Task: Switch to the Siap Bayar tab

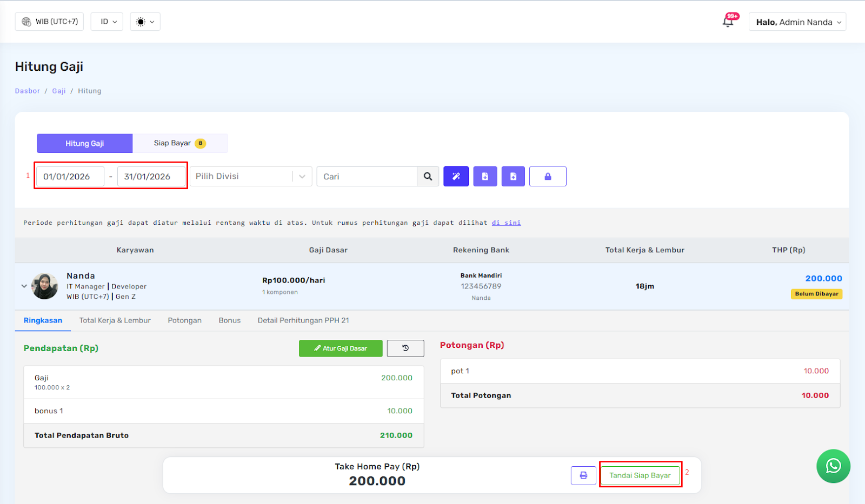Action: (x=179, y=143)
